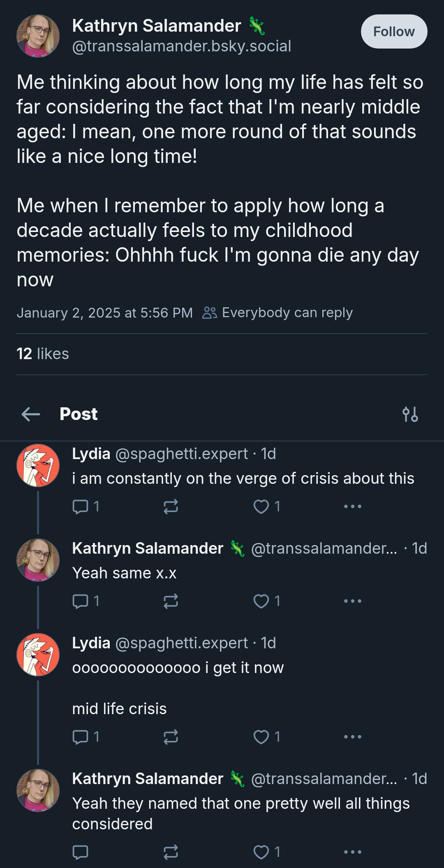Open more options on last Kathryn reply
The width and height of the screenshot is (444, 868).
[353, 852]
